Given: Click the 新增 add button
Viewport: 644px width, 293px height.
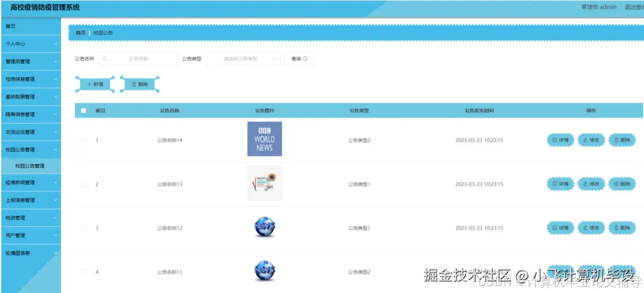Looking at the screenshot, I should coord(95,84).
